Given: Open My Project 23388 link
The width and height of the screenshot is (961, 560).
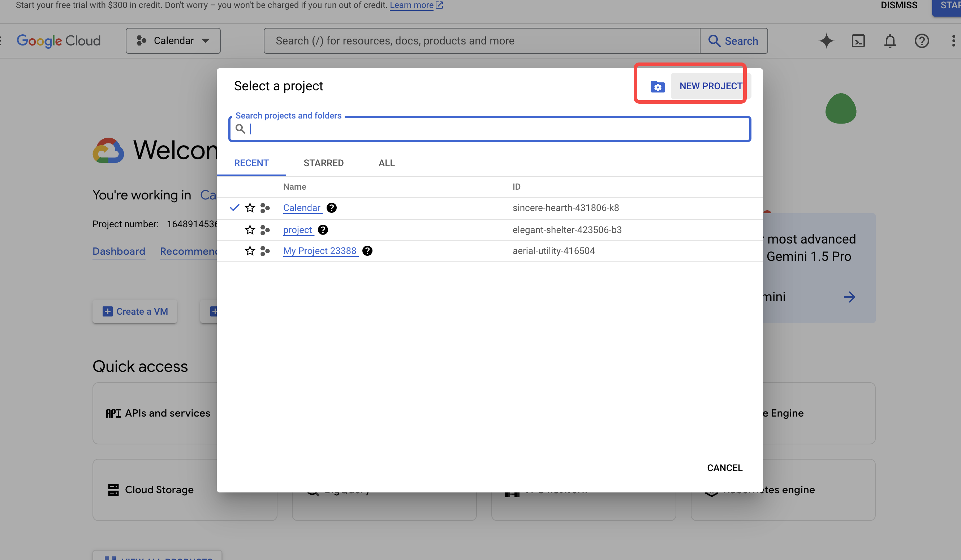Looking at the screenshot, I should [320, 251].
